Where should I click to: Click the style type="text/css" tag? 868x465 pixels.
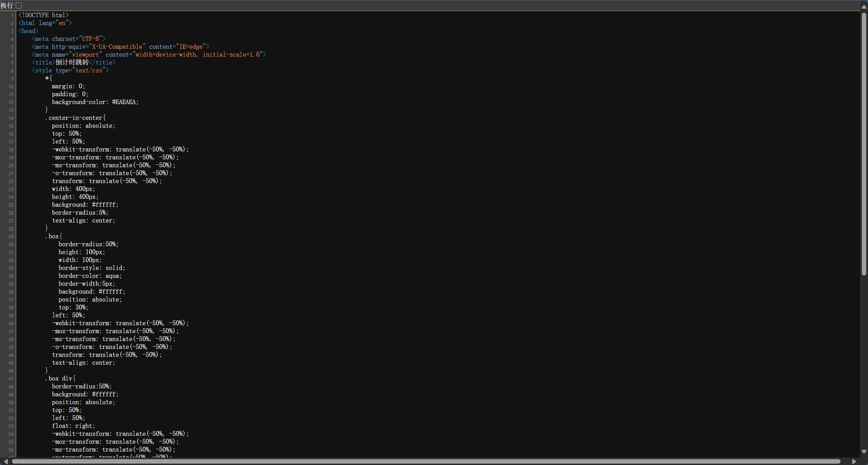click(70, 70)
